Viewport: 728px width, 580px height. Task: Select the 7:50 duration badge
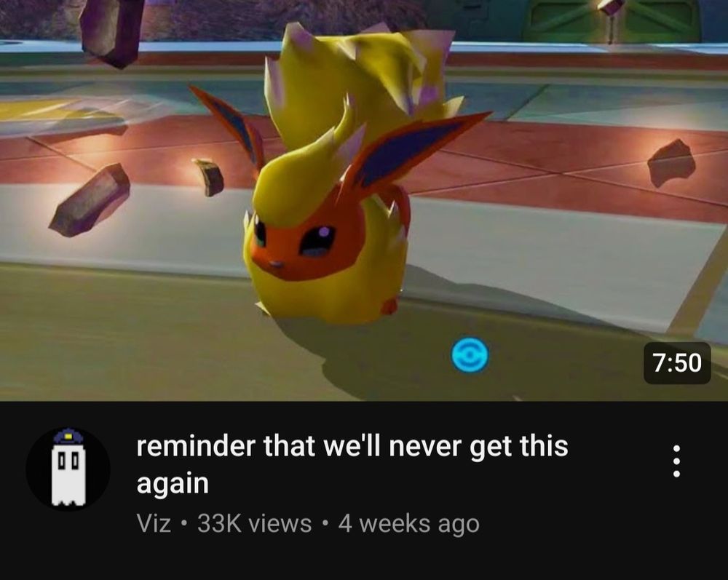[677, 363]
